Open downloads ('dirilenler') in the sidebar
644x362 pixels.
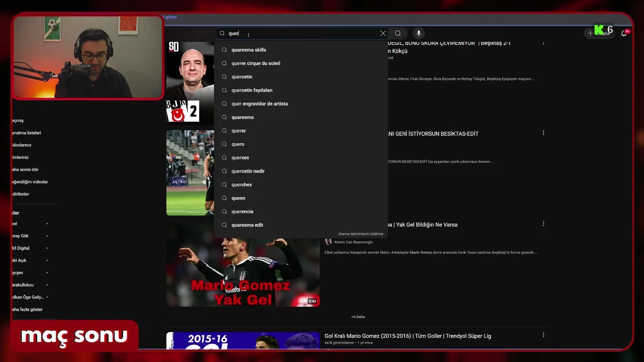21,194
